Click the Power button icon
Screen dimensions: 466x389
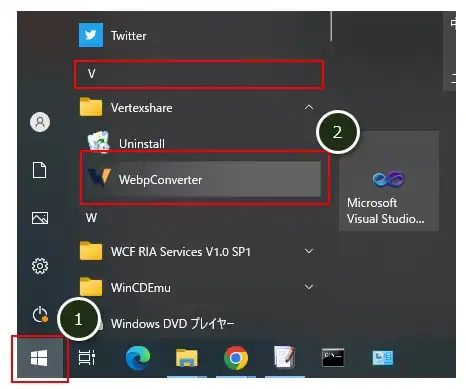[x=40, y=314]
